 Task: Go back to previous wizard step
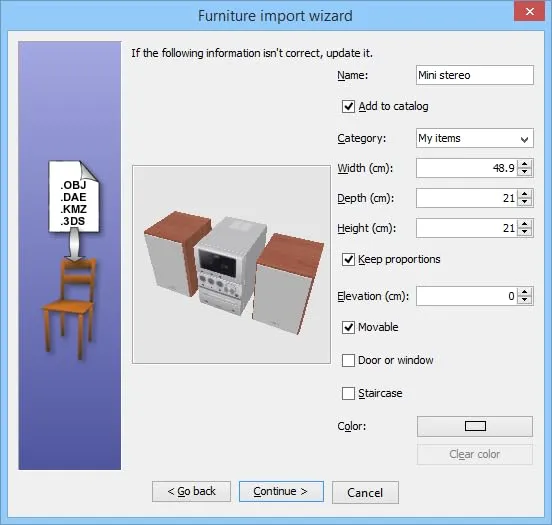coord(192,492)
